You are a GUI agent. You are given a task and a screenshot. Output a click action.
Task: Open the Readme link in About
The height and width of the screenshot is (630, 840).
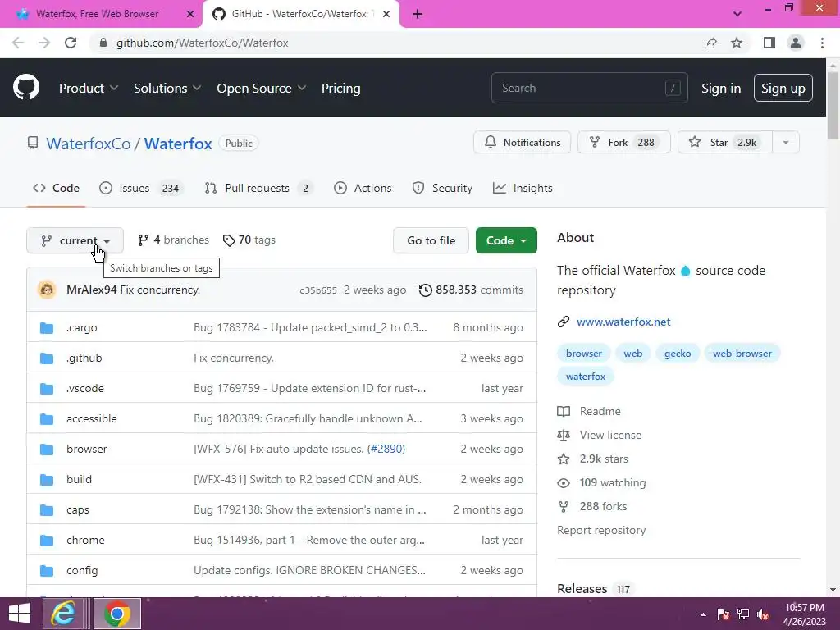pos(600,412)
